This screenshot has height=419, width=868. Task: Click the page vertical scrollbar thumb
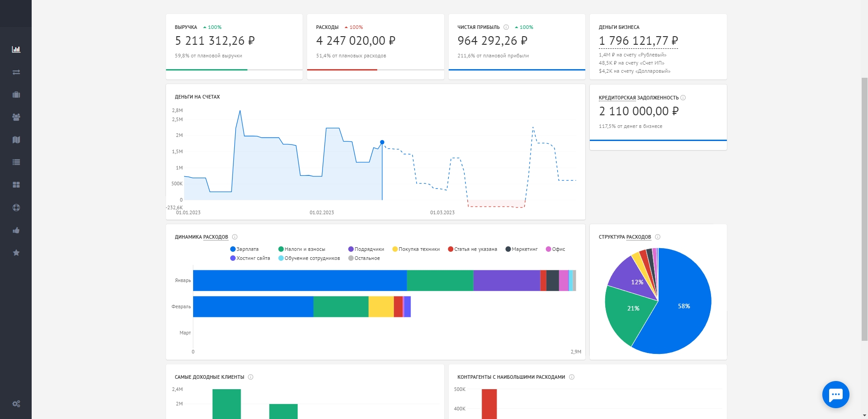click(864, 209)
